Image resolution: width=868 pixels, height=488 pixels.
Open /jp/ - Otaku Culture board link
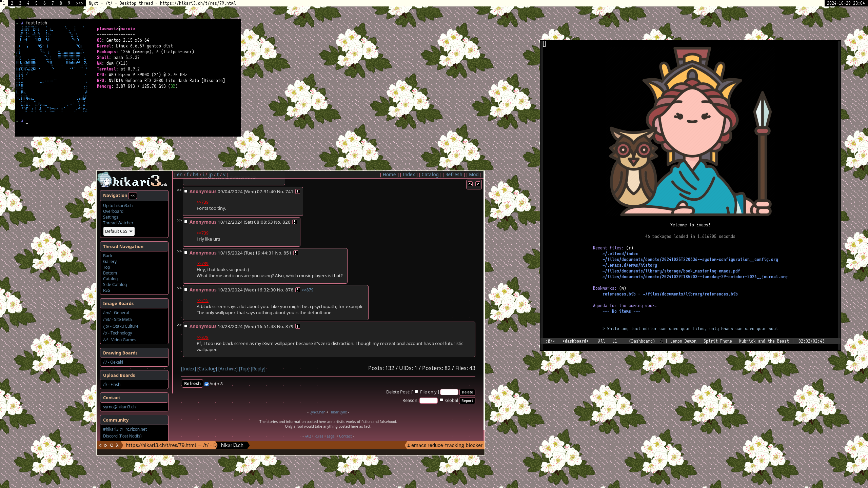121,326
